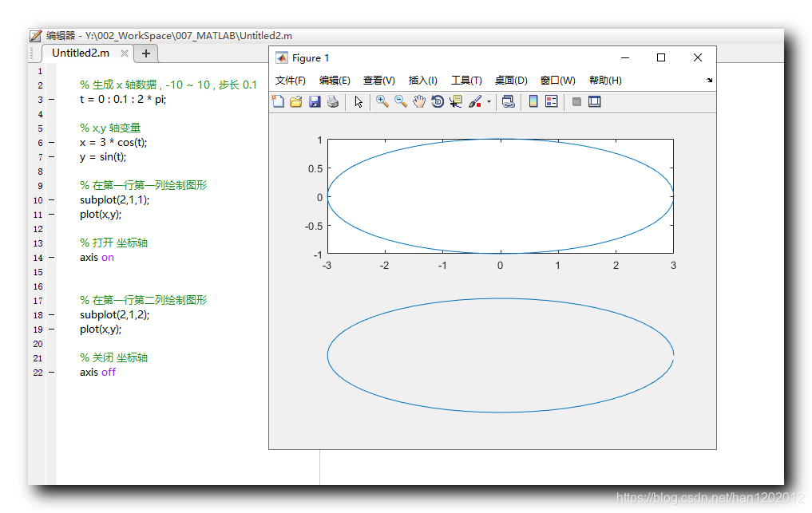Screen dimensions: 812x513
Task: Minimize the Figure 1 window
Action: [x=625, y=57]
